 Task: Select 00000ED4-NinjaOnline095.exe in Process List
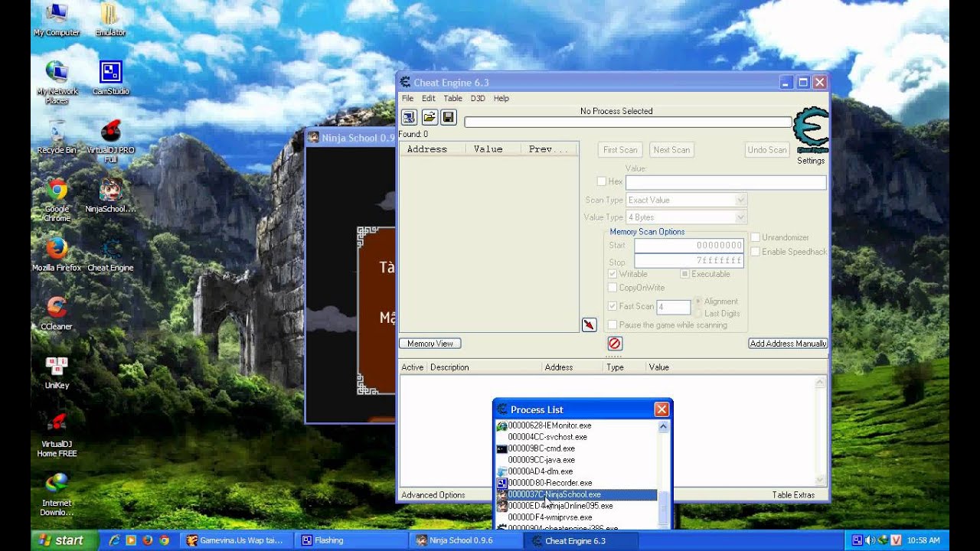tap(577, 506)
